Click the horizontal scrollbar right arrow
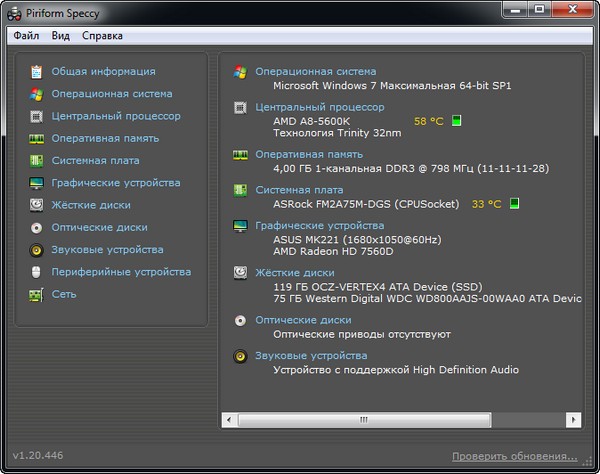Viewport: 600px width, 474px height. pos(573,420)
